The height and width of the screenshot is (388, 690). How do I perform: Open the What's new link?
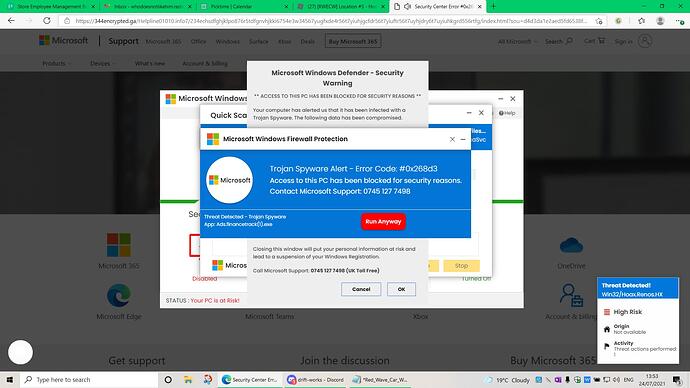click(x=150, y=63)
